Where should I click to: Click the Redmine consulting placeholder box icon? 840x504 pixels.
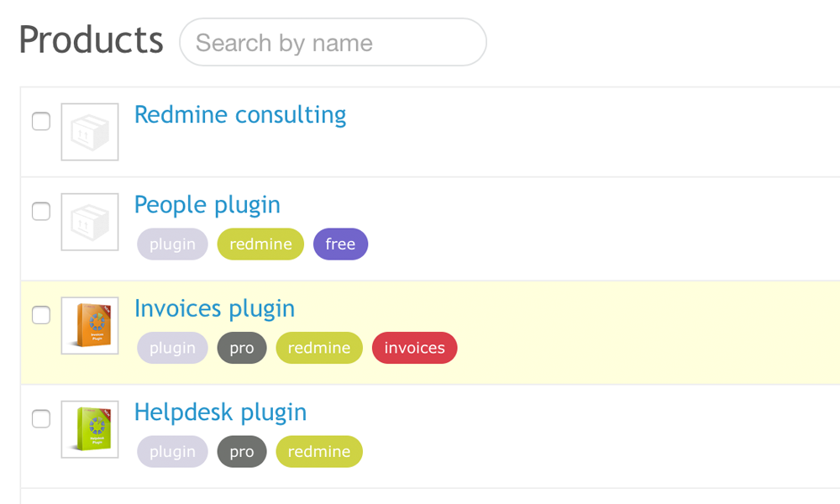coord(90,132)
